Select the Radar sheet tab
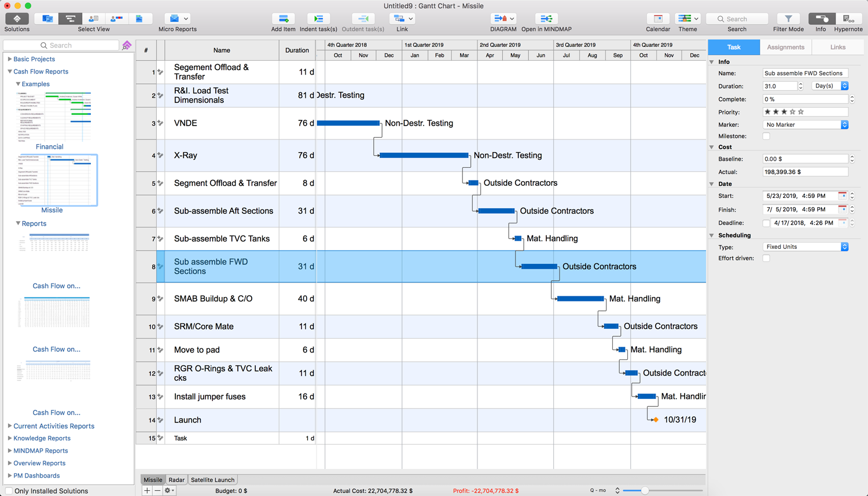This screenshot has height=496, width=868. [x=176, y=480]
